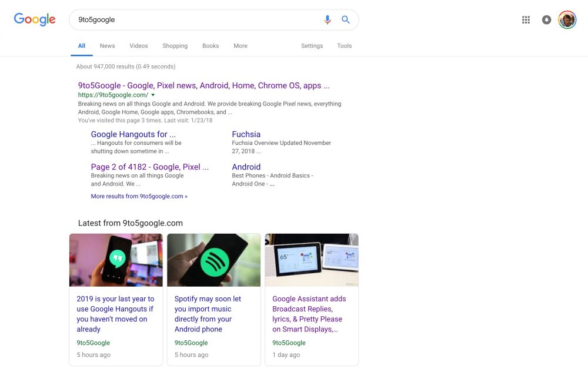Click inside the search input field
Image resolution: width=588 pixels, height=368 pixels.
click(x=176, y=19)
